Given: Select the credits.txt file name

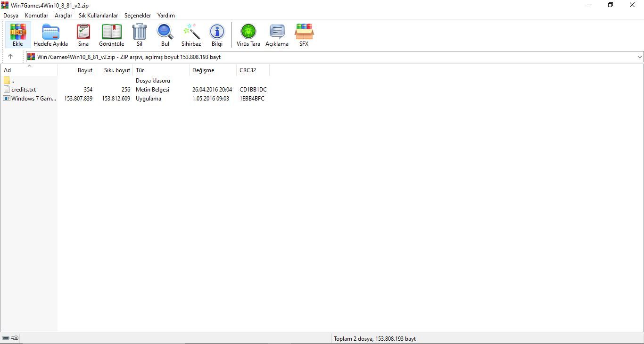Looking at the screenshot, I should pyautogui.click(x=24, y=90).
